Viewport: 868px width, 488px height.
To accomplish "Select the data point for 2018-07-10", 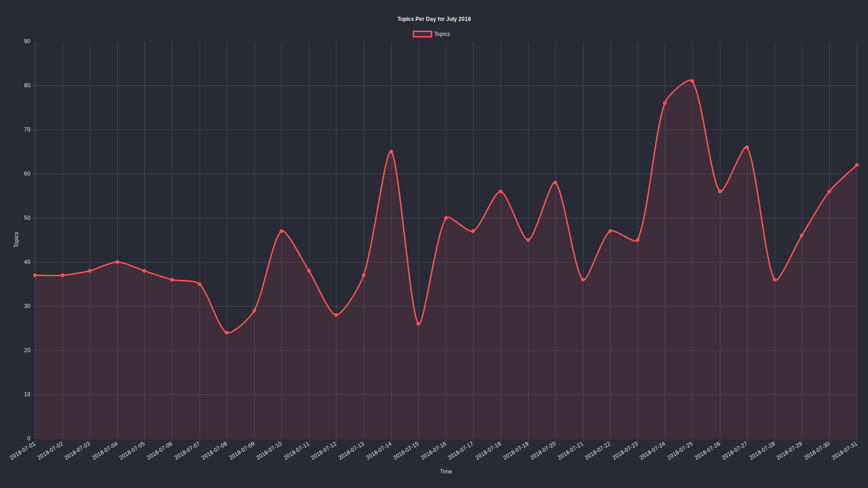I will tap(282, 231).
